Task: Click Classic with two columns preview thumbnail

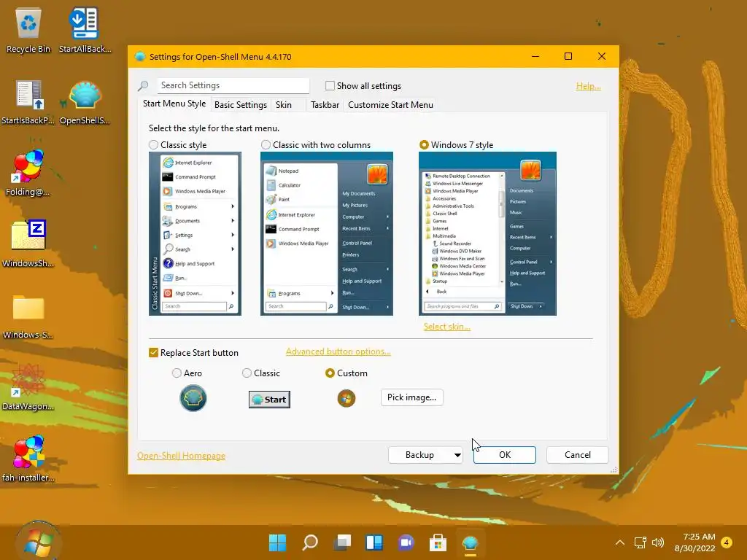Action: tap(326, 233)
